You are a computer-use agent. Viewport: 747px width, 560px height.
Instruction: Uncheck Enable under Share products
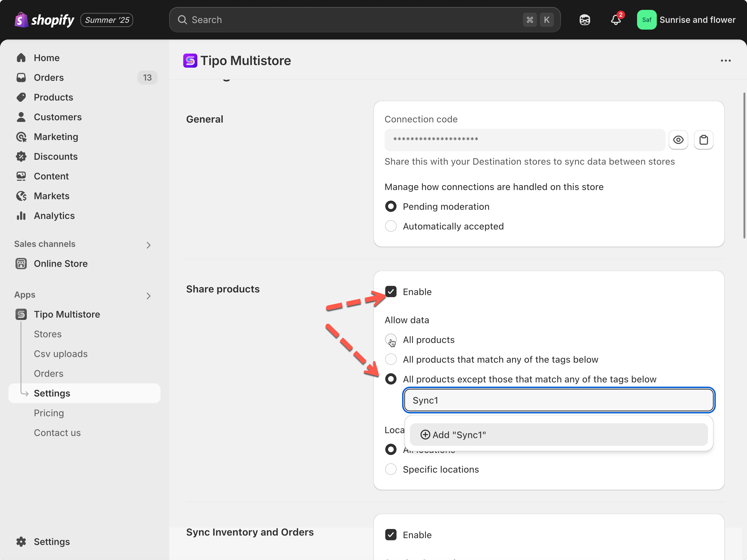click(391, 292)
